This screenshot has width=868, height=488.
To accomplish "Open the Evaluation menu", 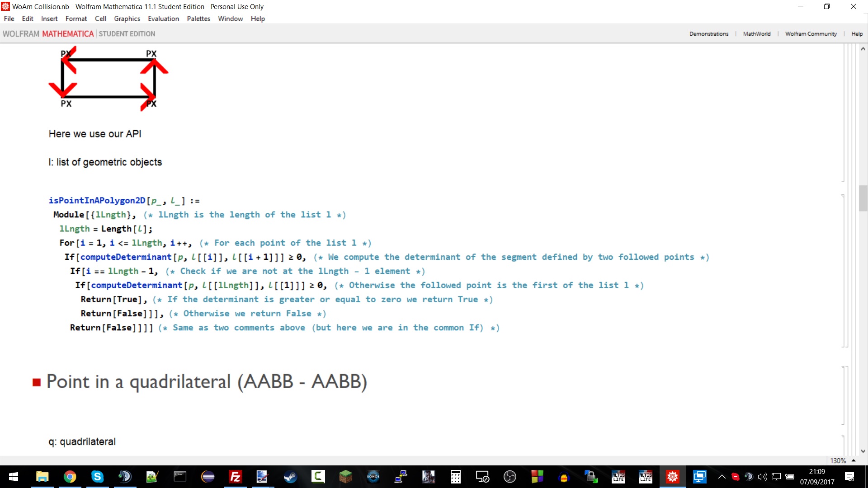I will pyautogui.click(x=163, y=19).
